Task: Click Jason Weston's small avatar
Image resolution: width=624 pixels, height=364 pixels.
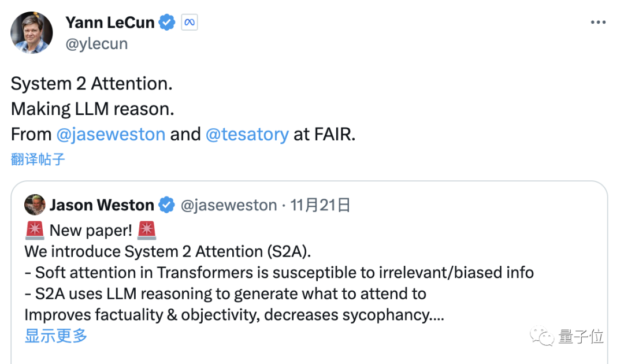Action: (x=35, y=205)
